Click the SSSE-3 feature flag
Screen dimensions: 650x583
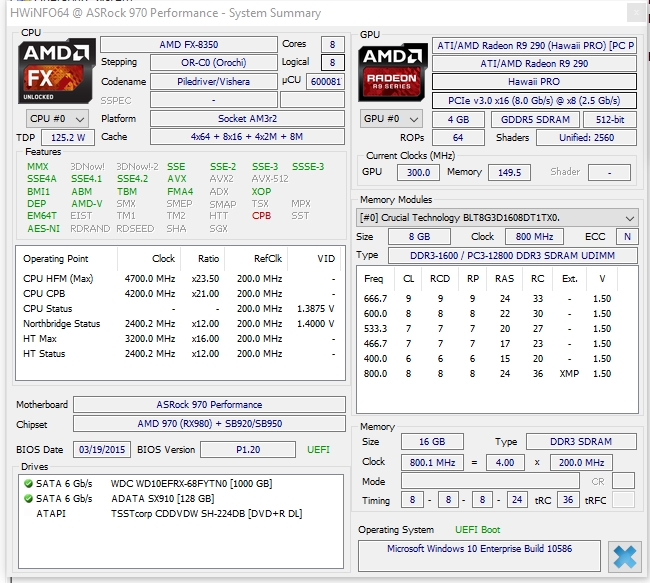[x=308, y=167]
